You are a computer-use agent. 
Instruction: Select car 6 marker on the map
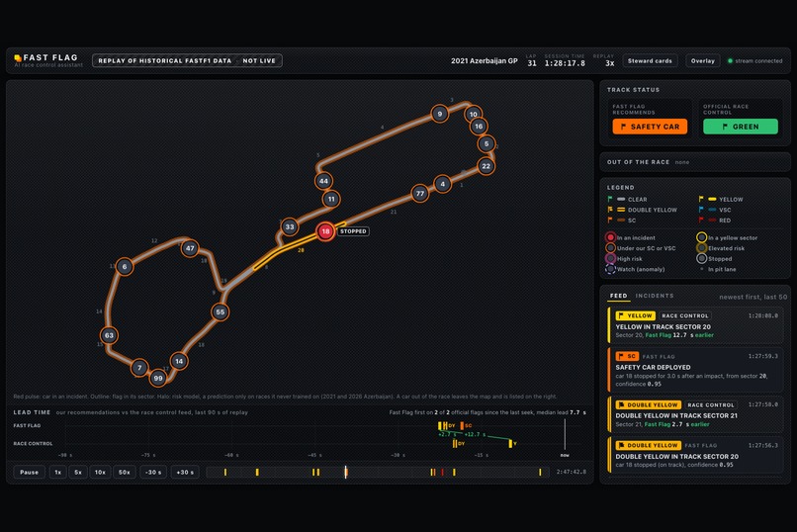pos(125,266)
